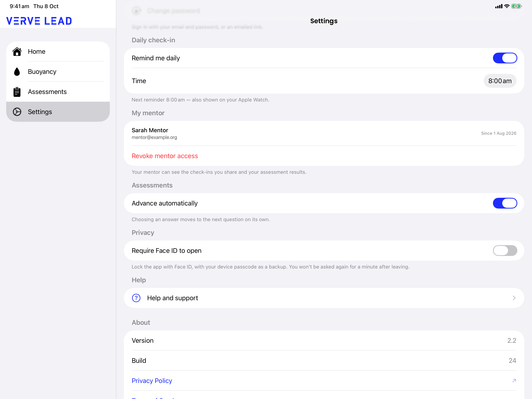The height and width of the screenshot is (399, 532).
Task: Click the Build 24 value
Action: (512, 361)
